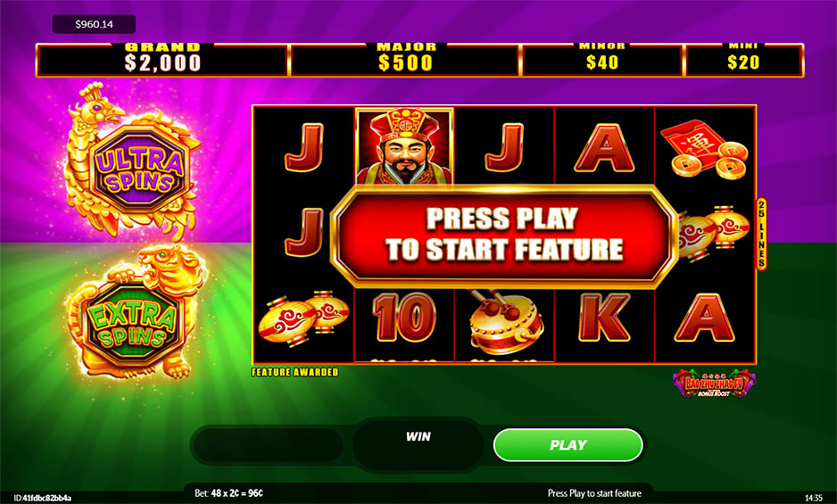Open the Major $500 jackpot panel
Viewport: 837px width, 504px height.
pos(405,60)
